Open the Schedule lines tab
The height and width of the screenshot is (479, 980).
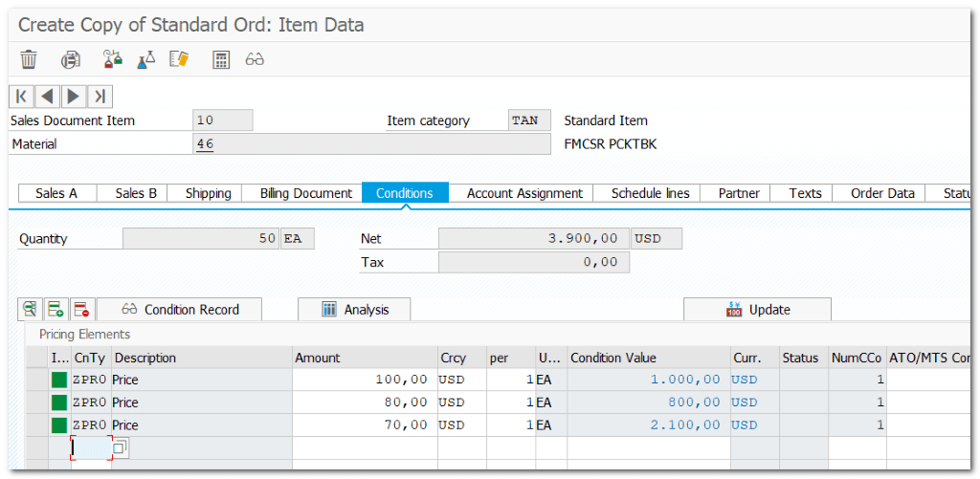point(650,193)
